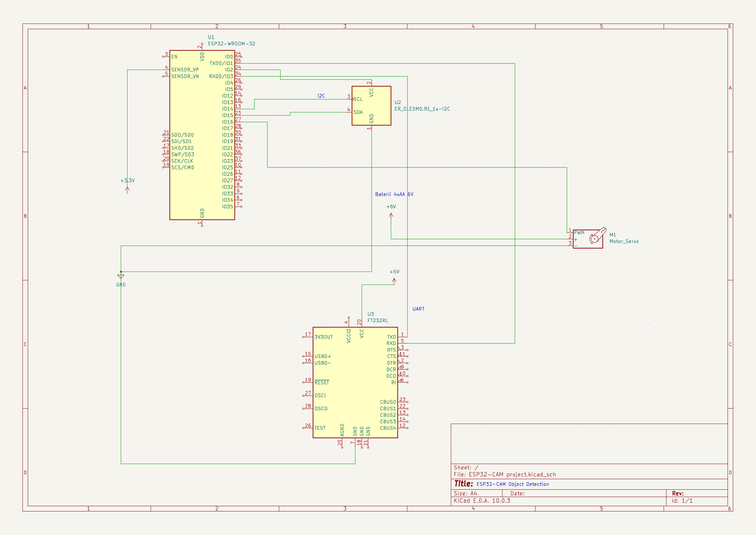Click the TXD pin label on U3
The image size is (756, 535).
(x=392, y=337)
